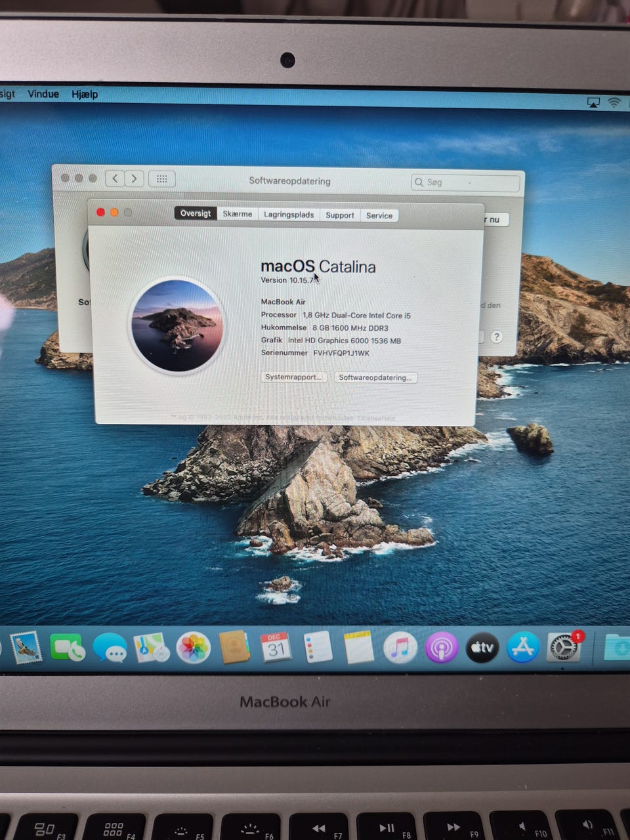Open the Notes app in the Dock

click(x=359, y=648)
